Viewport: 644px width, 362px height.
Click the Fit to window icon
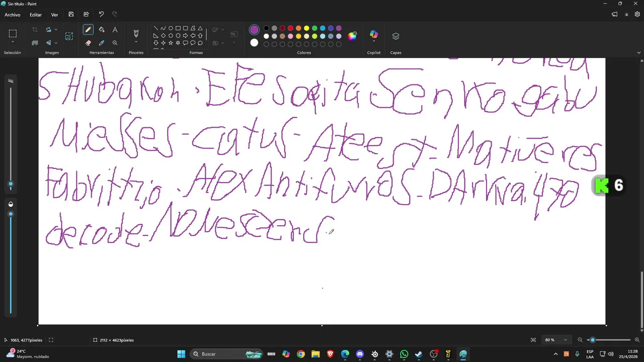click(x=533, y=340)
